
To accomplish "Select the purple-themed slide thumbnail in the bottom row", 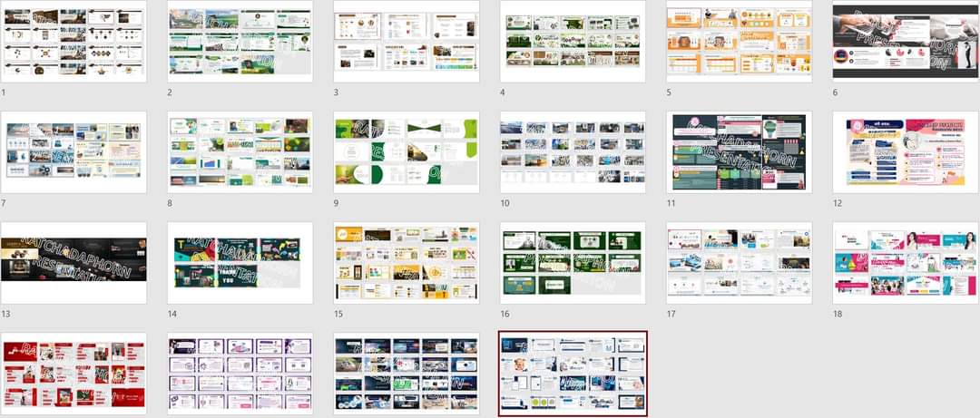I will tap(240, 374).
